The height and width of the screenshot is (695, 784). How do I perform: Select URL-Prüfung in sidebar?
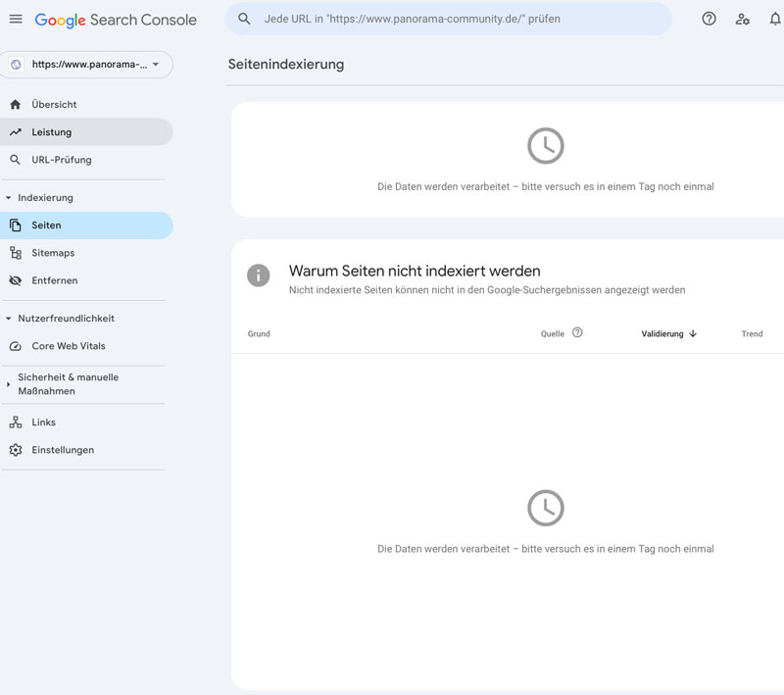(x=61, y=160)
